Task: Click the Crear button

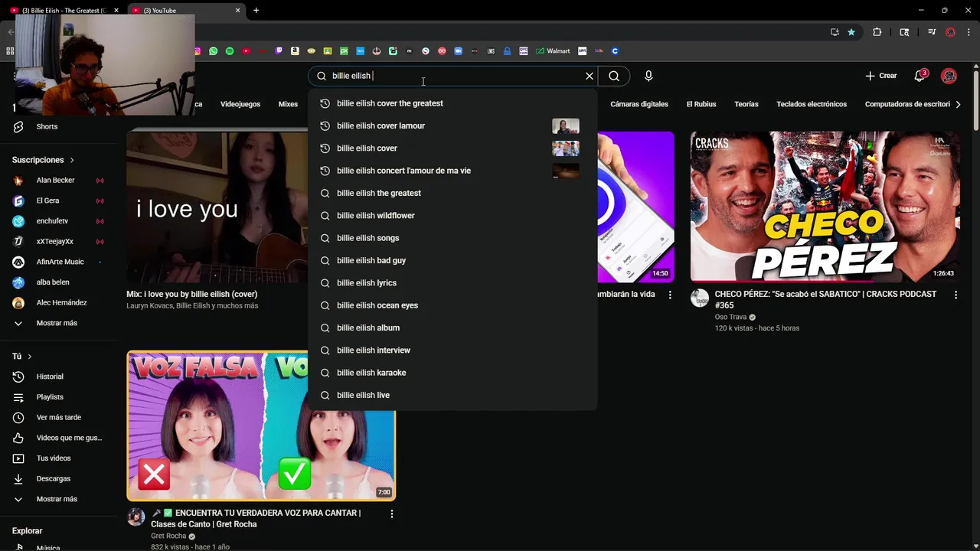Action: (x=880, y=76)
